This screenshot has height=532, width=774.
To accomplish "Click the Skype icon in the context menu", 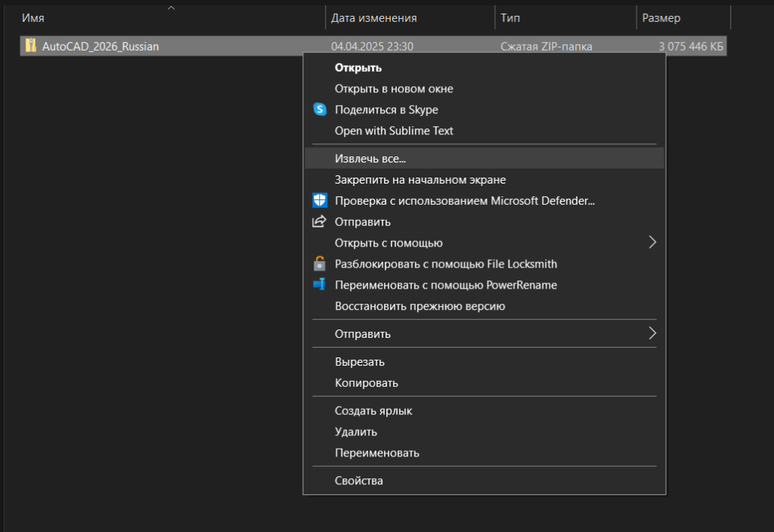I will [320, 109].
